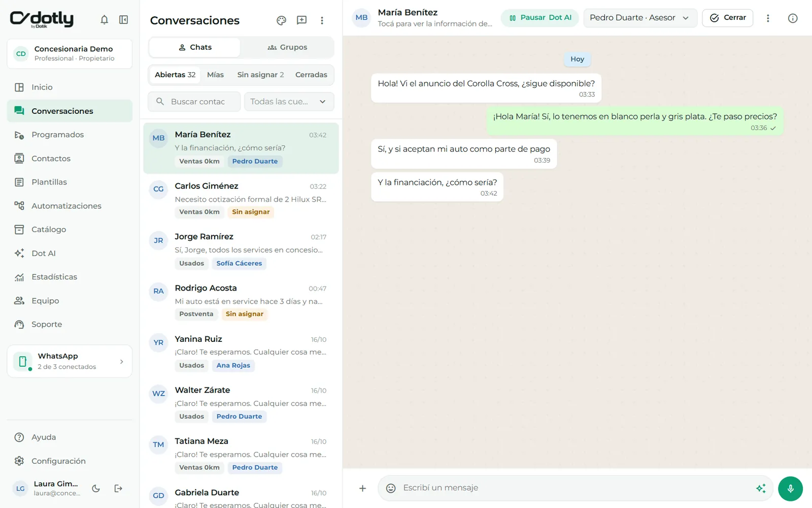Open the theme palette icon
The image size is (812, 508).
pos(281,20)
